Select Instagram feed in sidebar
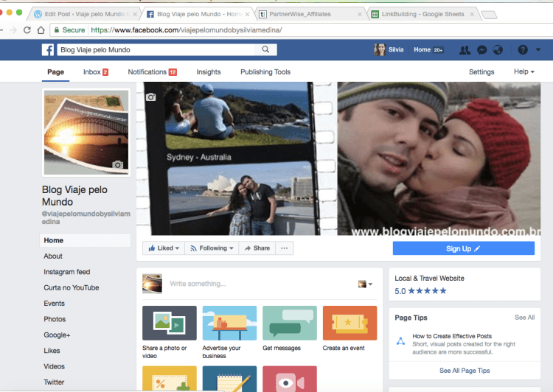Screen dimensions: 553x392 tap(66, 272)
